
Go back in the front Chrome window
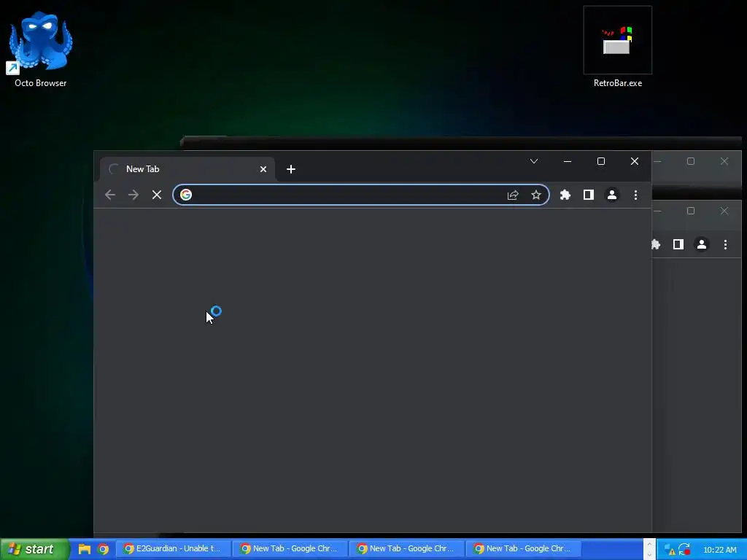pos(110,195)
